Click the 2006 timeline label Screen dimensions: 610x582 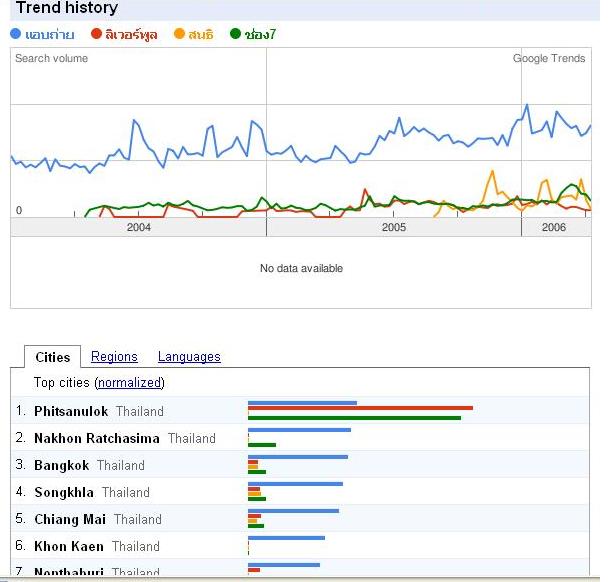[554, 227]
